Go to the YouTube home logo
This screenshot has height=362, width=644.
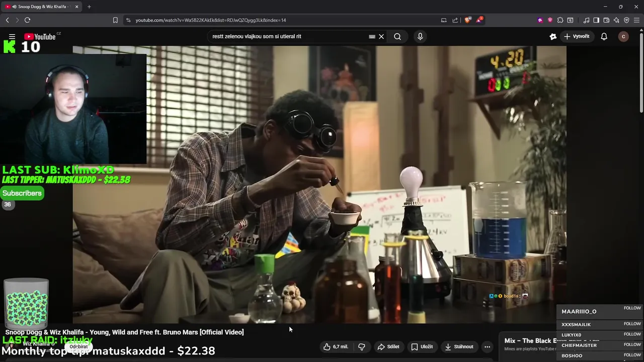click(40, 36)
